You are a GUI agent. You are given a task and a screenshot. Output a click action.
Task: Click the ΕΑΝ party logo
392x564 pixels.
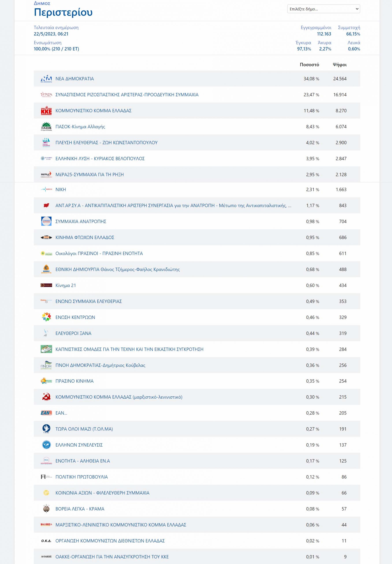pos(46,413)
